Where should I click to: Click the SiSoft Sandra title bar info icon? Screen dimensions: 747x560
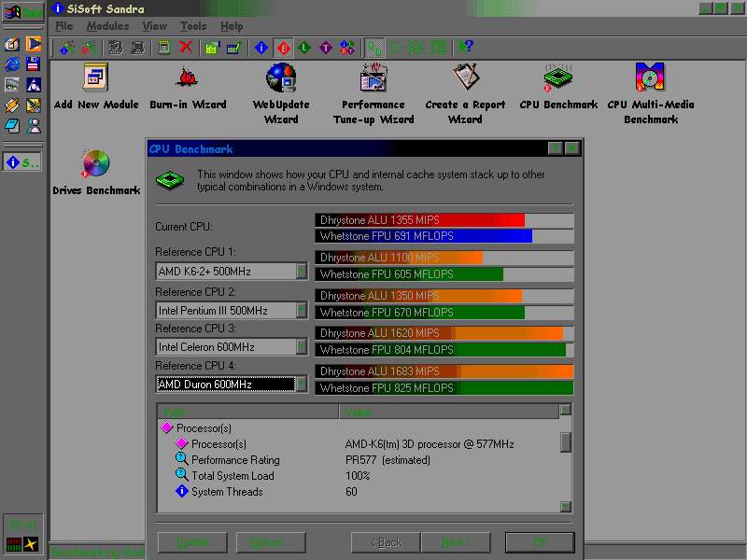coord(57,8)
